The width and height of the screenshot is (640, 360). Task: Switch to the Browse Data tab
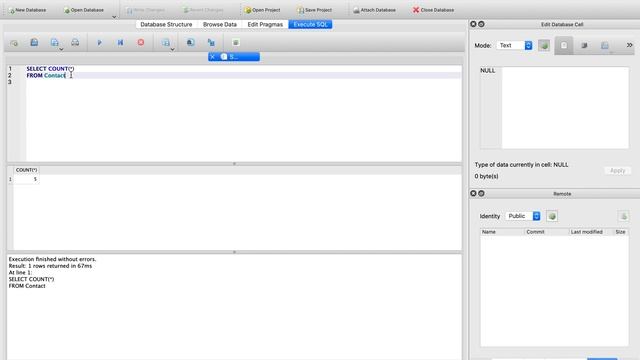(220, 24)
